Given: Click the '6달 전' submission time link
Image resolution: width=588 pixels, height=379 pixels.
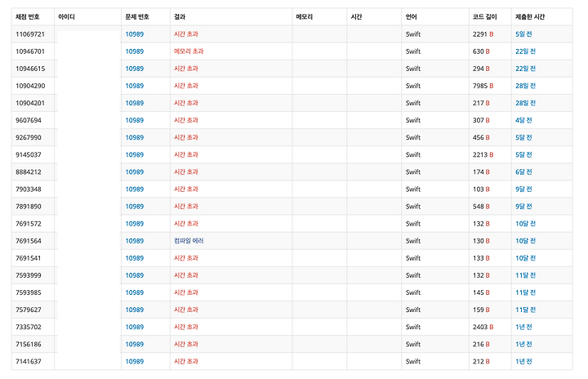Looking at the screenshot, I should [523, 172].
